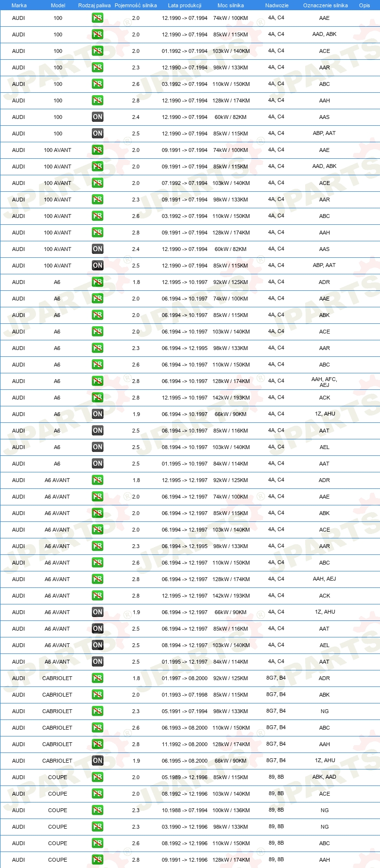Click the Marka column header
The width and height of the screenshot is (380, 868).
[x=19, y=5]
